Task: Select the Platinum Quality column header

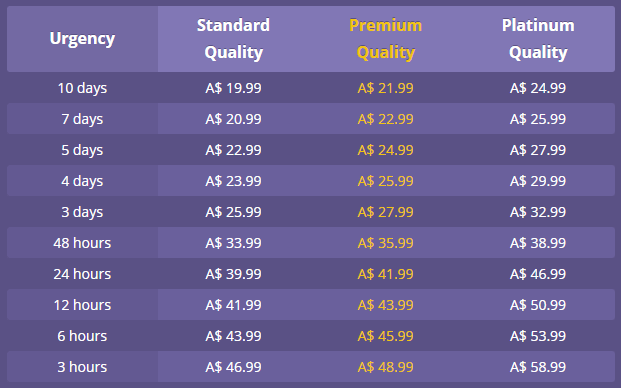Action: coord(538,39)
